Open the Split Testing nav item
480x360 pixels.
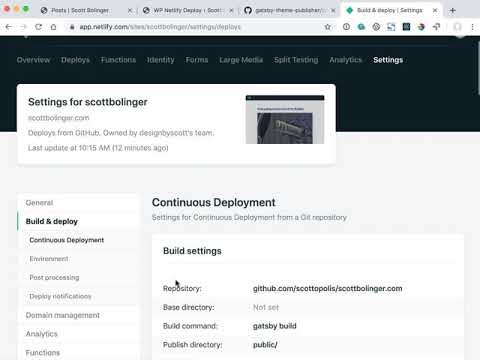tap(296, 60)
